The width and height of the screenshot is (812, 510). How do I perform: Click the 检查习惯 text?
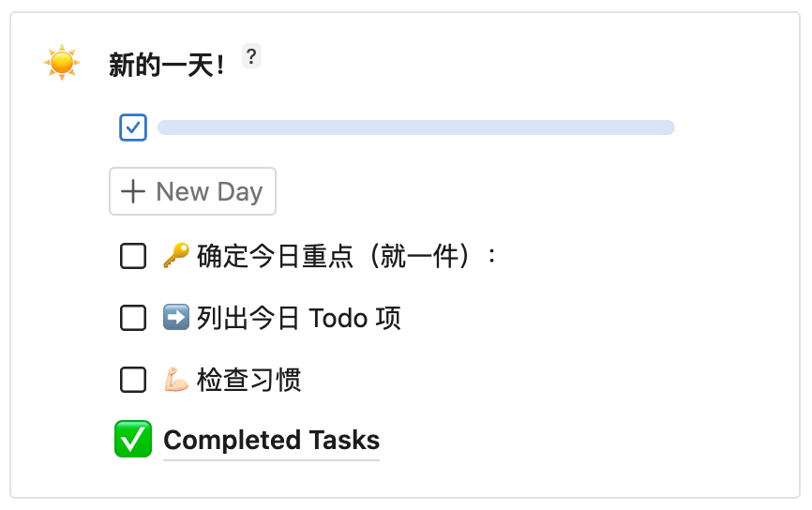(248, 381)
